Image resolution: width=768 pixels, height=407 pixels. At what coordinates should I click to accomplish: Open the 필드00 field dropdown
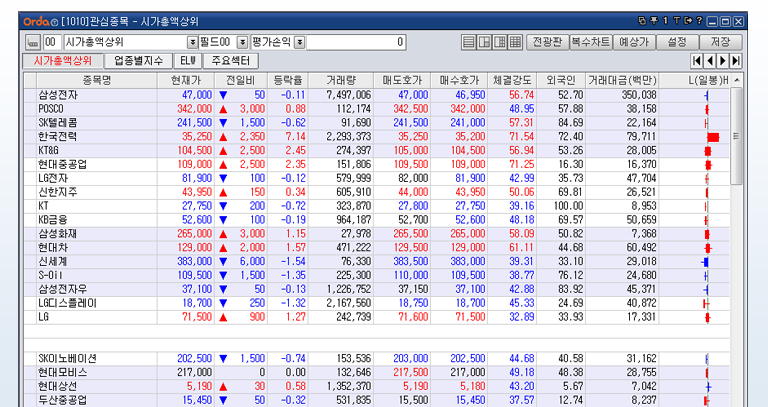tap(242, 43)
